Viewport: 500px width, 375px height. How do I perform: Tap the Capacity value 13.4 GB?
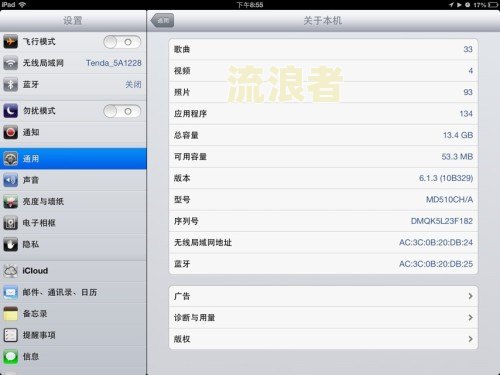click(458, 135)
